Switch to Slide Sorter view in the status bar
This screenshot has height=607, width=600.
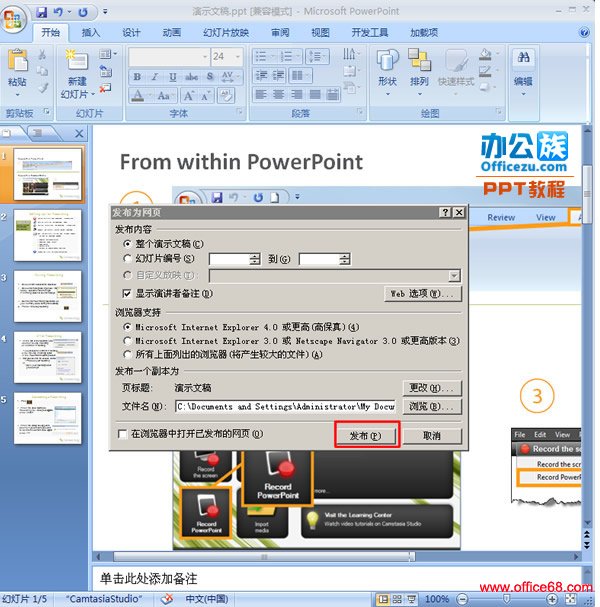[x=397, y=599]
